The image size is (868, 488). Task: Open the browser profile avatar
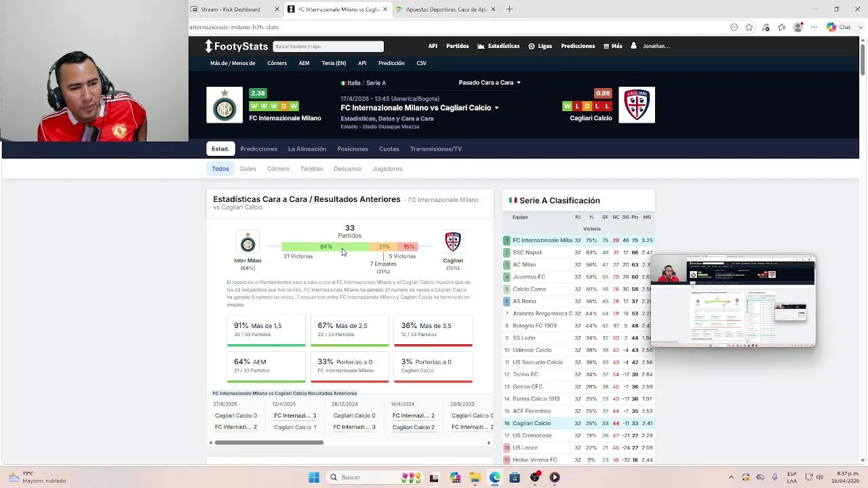click(x=798, y=27)
